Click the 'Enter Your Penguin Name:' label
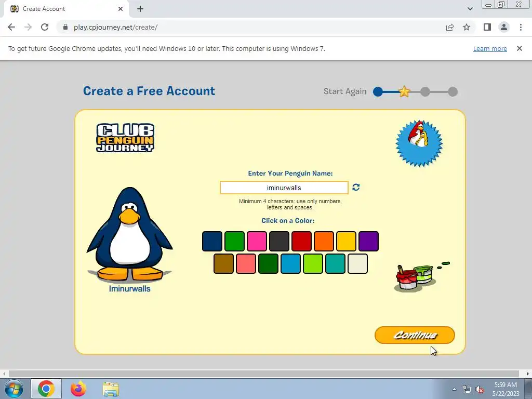Image resolution: width=532 pixels, height=399 pixels. (290, 174)
